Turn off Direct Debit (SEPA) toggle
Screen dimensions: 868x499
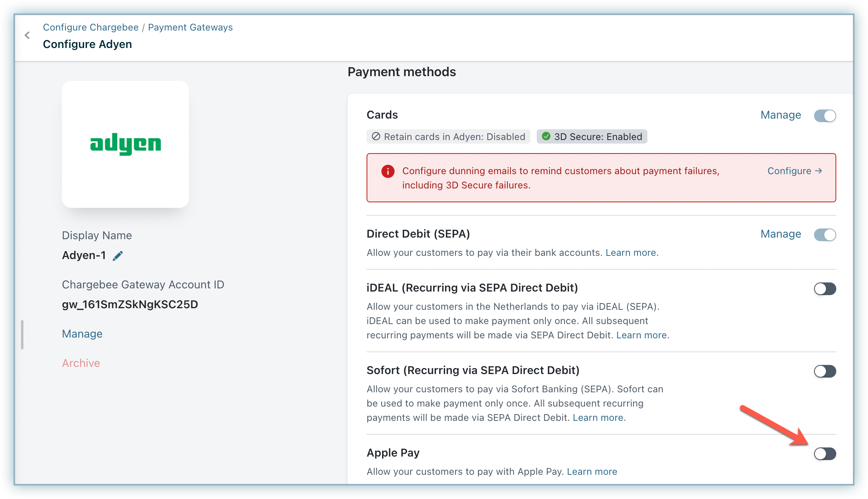click(825, 235)
